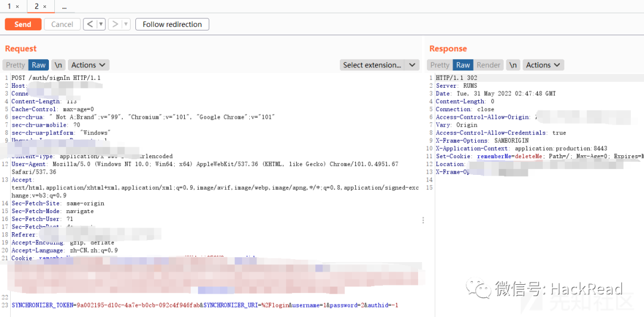Click the Date response header line
The height and width of the screenshot is (317, 644).
496,93
